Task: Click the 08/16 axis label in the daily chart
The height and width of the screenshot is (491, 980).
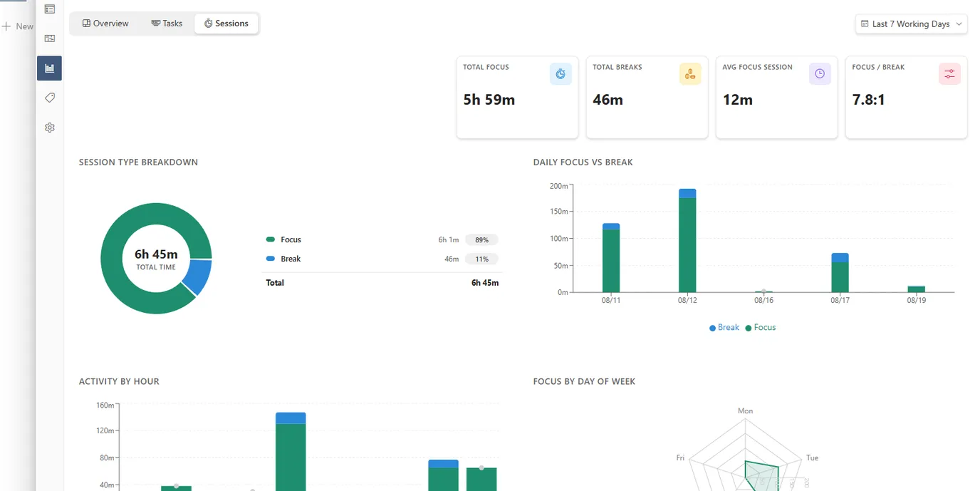Action: (x=763, y=301)
